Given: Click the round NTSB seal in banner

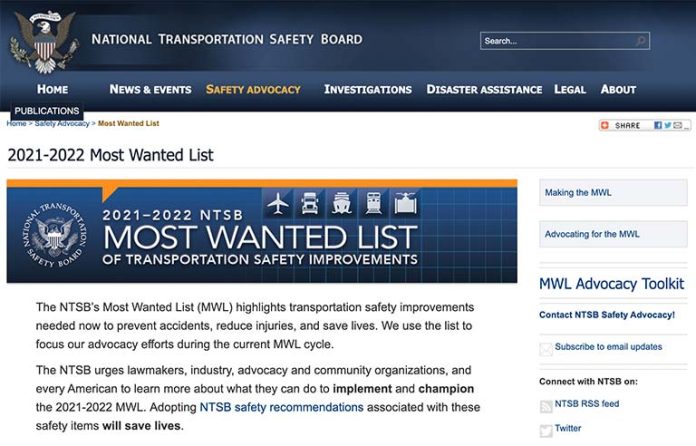Looking at the screenshot, I should coord(55,236).
